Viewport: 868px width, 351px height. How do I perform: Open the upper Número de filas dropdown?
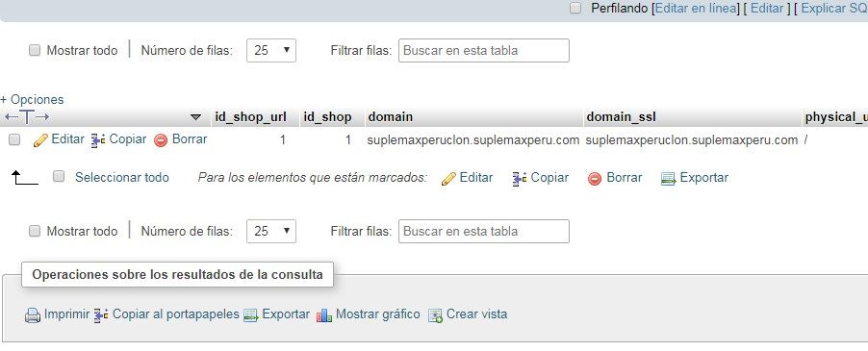pos(271,50)
